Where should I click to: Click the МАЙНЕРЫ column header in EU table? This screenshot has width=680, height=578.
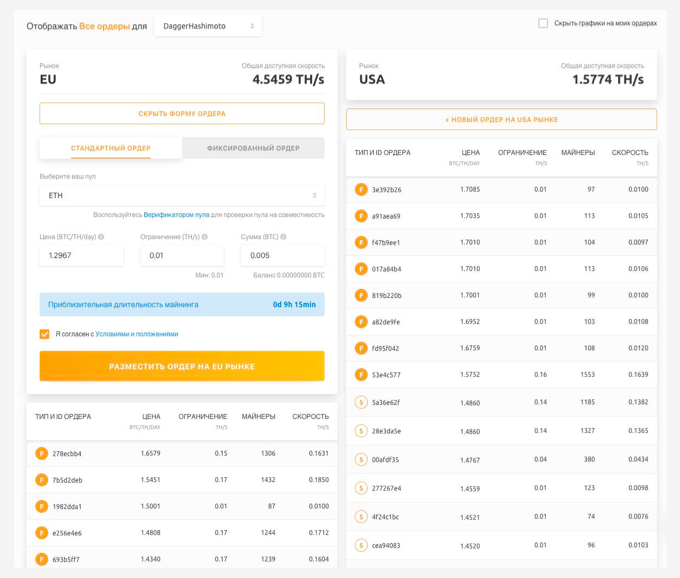point(258,417)
